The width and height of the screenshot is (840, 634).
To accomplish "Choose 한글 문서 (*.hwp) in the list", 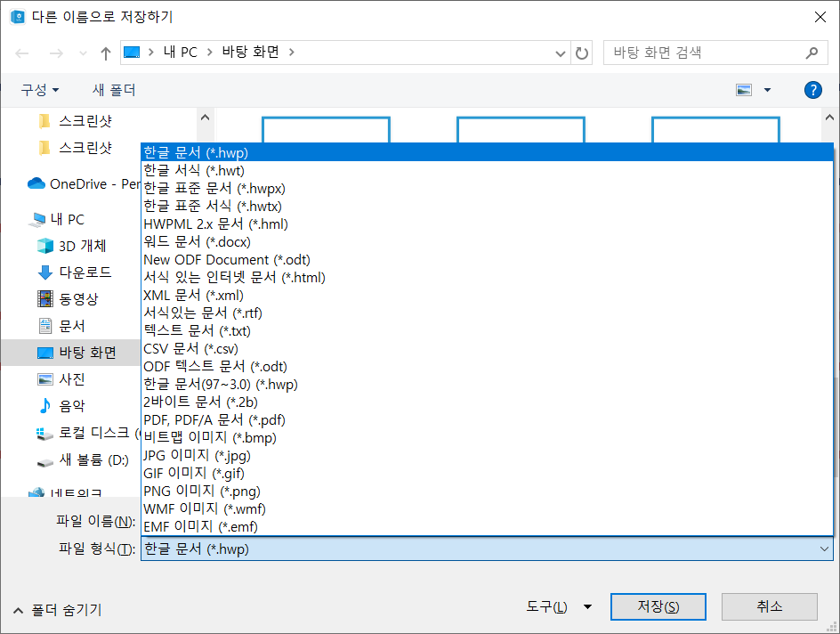I will point(487,153).
